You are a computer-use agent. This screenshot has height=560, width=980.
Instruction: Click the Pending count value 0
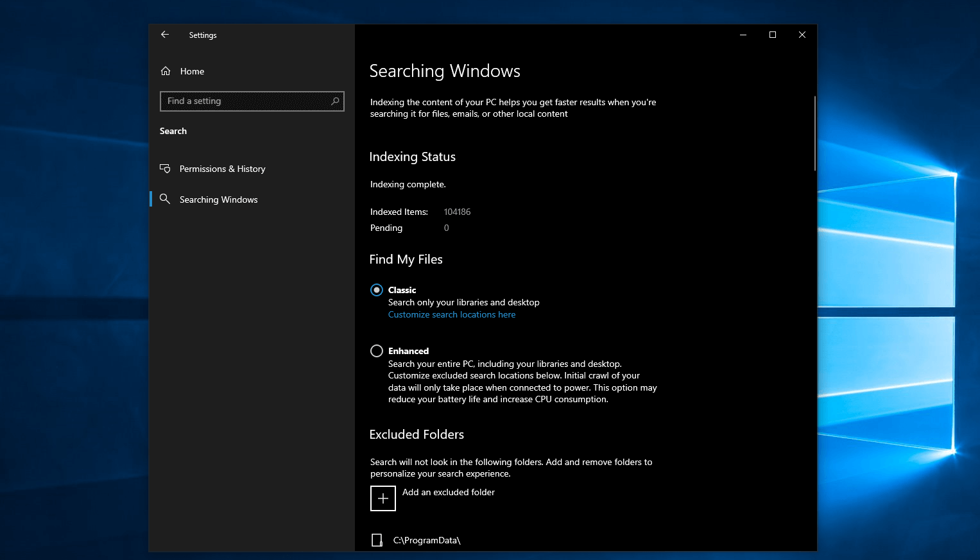[x=447, y=228]
